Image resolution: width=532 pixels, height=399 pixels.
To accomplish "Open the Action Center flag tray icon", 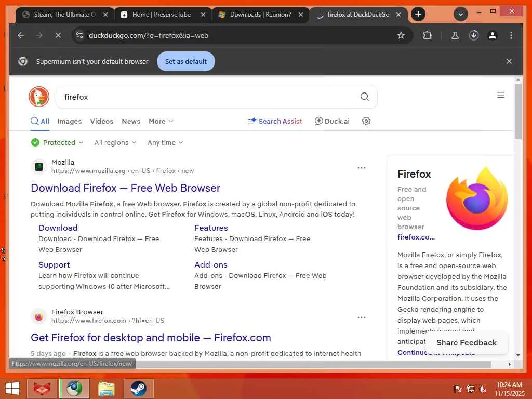I will coord(458,389).
